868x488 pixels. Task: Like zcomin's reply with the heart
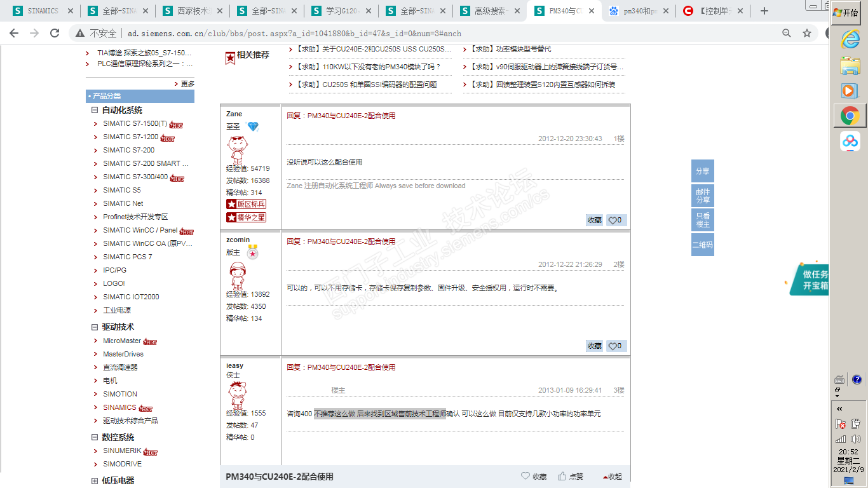click(616, 346)
